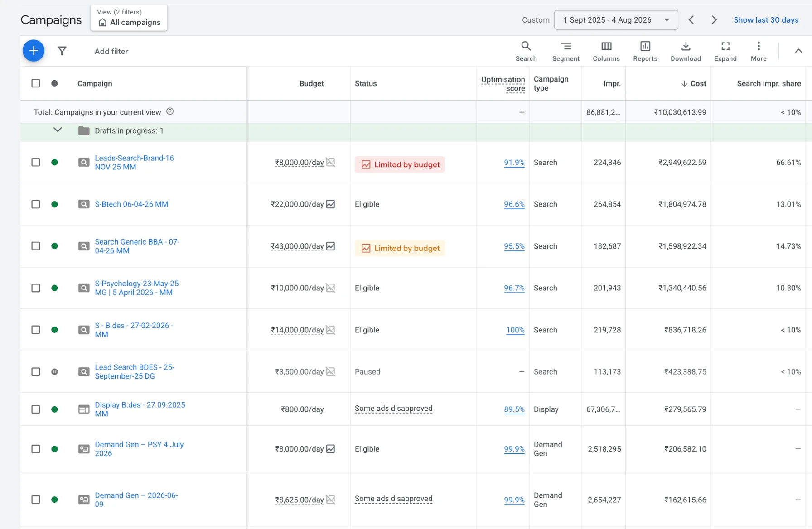Click budget chart icon for S-Btech campaign

pos(331,204)
